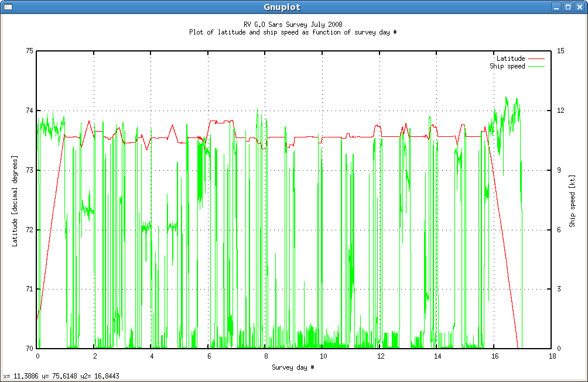This screenshot has height=382, width=588.
Task: Click the subtitle about latitude and ship speed
Action: 294,32
